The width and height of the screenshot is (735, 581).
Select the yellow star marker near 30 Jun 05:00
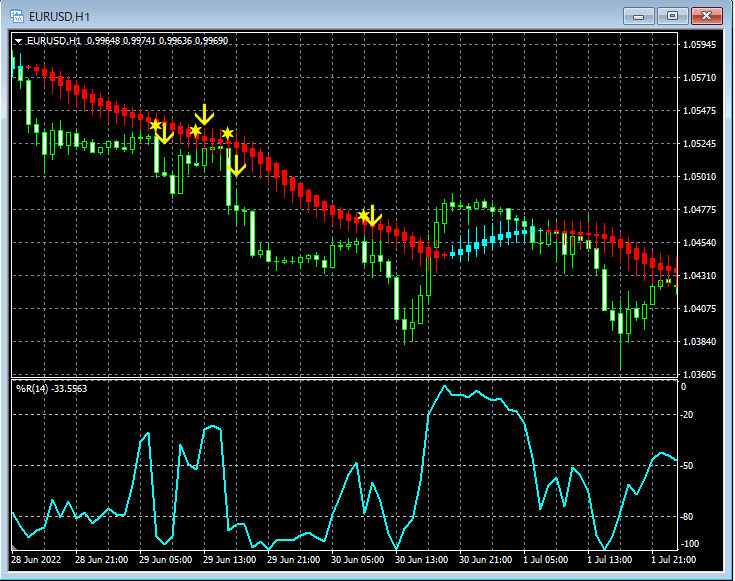pos(363,216)
